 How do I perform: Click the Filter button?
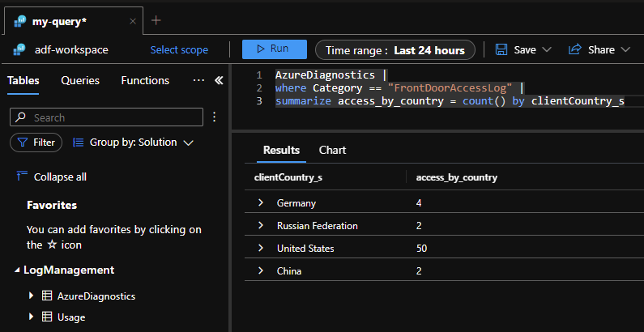click(x=36, y=143)
